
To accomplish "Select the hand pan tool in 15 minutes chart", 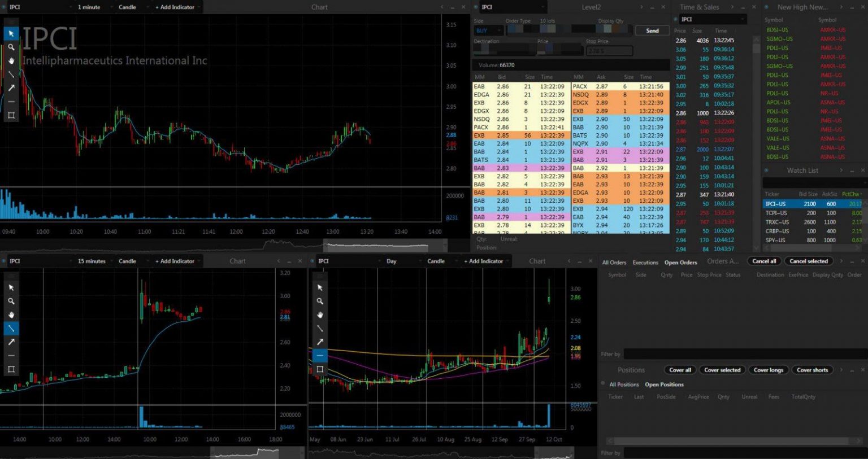I will (11, 314).
